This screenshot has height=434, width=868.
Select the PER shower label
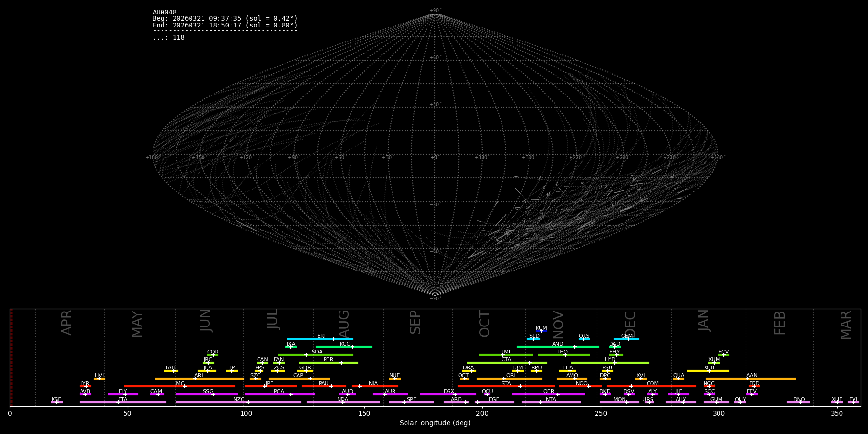point(328,360)
